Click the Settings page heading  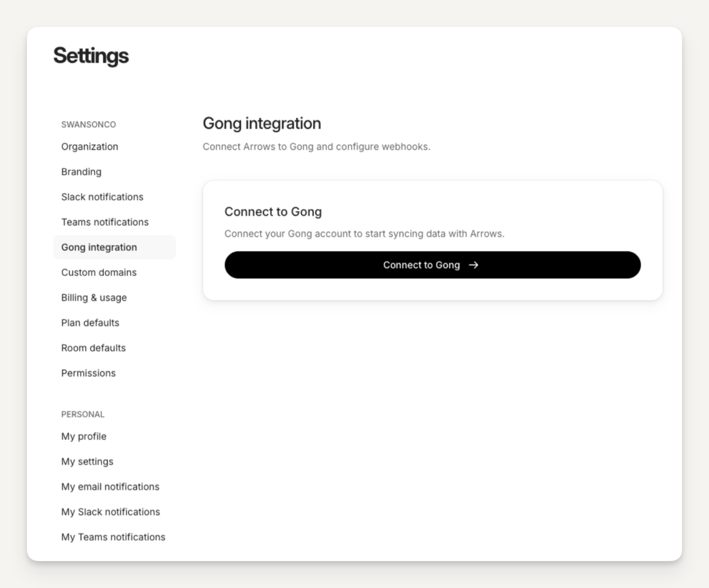click(91, 56)
